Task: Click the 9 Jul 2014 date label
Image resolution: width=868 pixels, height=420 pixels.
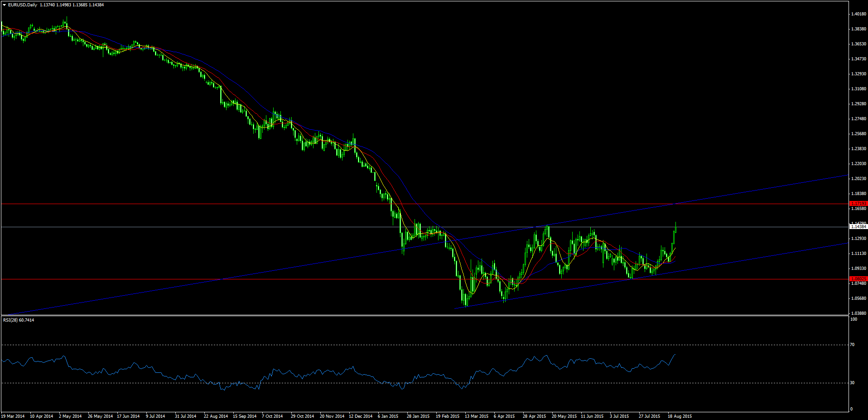Action: click(x=155, y=416)
